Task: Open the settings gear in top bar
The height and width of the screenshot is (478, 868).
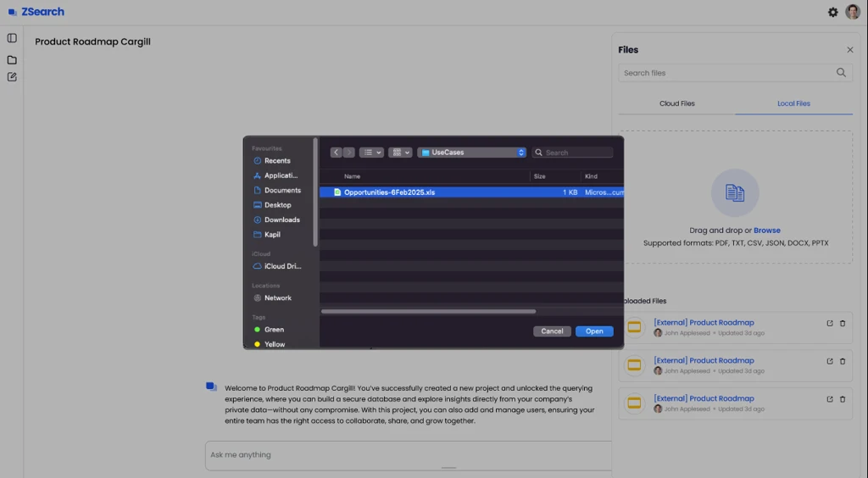Action: (x=832, y=12)
